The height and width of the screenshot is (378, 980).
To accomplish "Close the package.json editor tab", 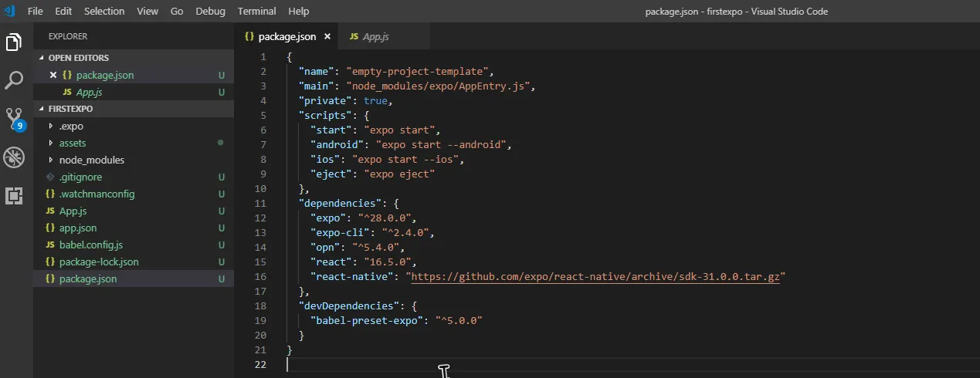I will (327, 36).
